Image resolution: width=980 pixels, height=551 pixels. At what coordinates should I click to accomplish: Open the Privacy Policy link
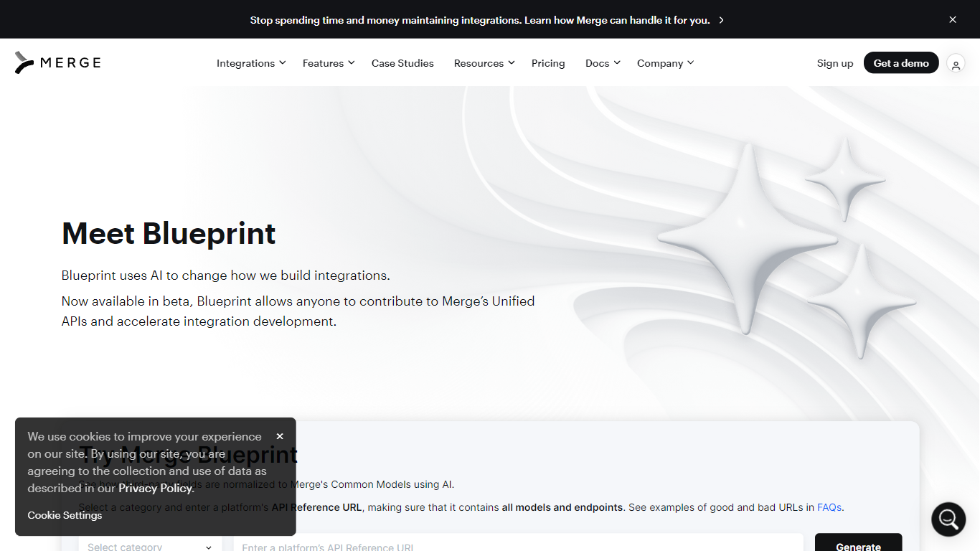click(x=156, y=488)
